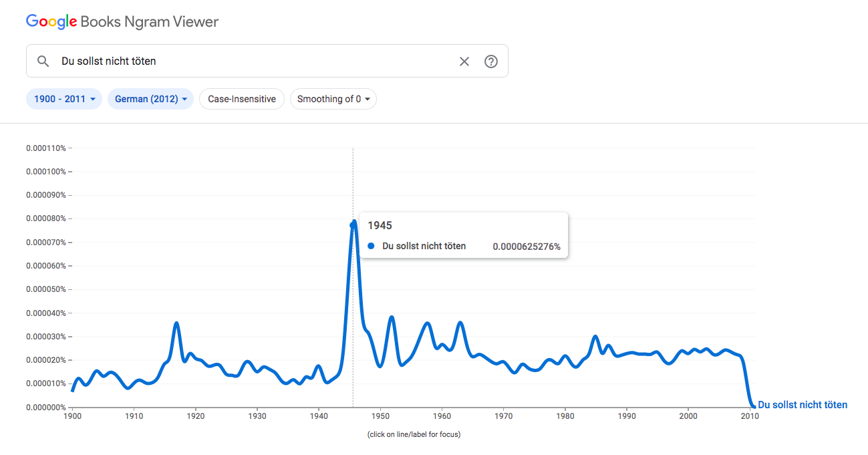
Task: Click the 2010 end point of line
Action: pos(752,406)
